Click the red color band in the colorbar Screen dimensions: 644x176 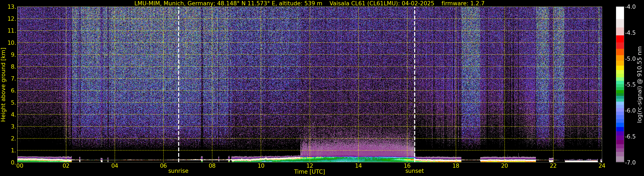(620, 39)
